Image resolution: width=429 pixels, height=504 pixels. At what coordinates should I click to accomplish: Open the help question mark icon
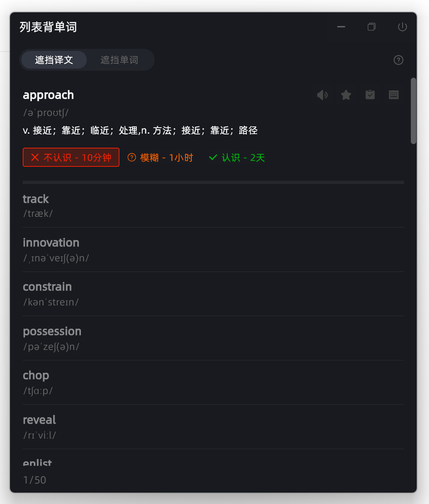pyautogui.click(x=399, y=60)
